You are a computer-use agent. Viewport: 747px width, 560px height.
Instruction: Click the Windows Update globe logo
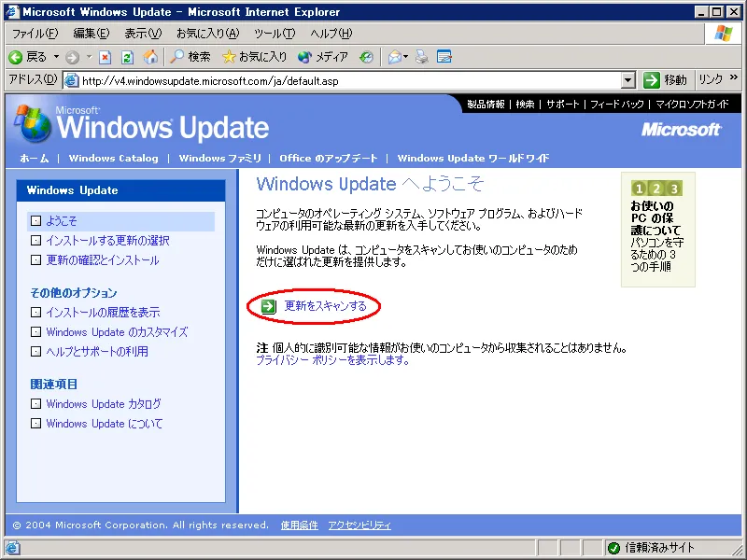pos(33,124)
